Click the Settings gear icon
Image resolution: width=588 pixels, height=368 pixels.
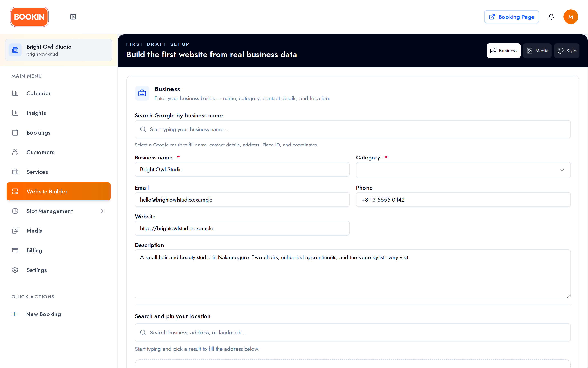pos(15,270)
